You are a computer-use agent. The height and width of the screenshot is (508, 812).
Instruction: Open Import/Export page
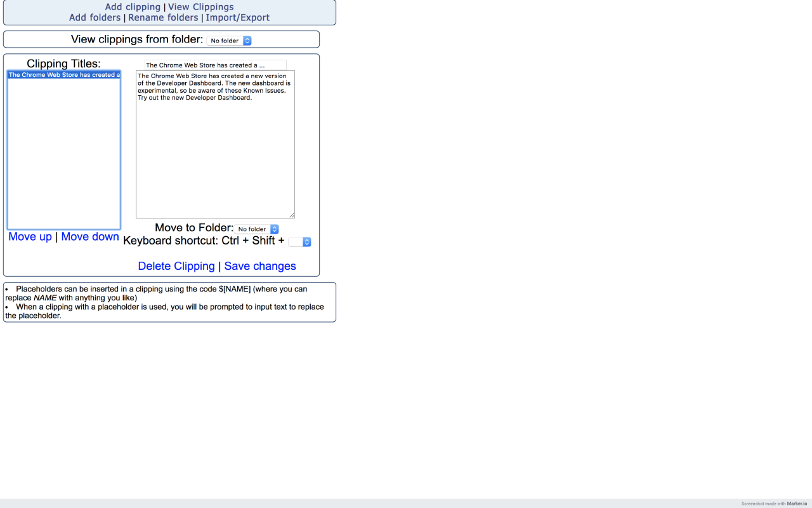(x=238, y=18)
